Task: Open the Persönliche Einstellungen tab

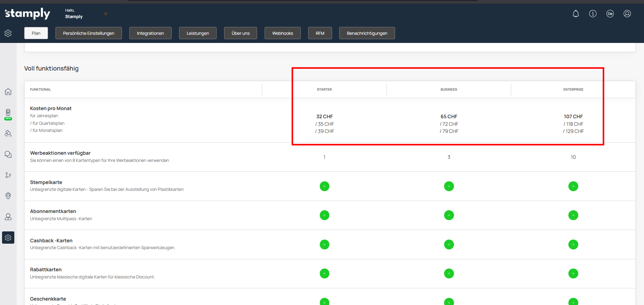Action: click(89, 33)
